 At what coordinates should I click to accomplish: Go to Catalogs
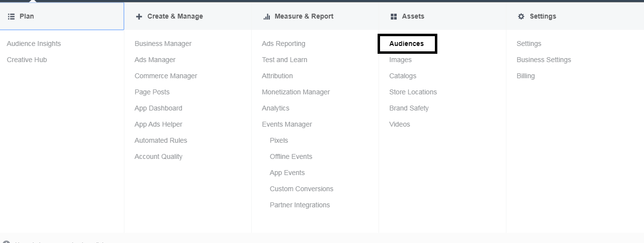coord(403,76)
